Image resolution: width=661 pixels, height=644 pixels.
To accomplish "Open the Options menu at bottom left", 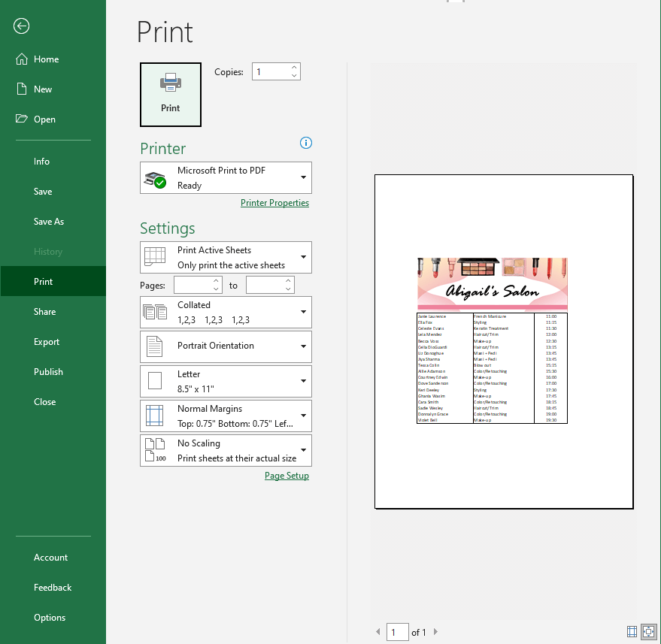I will pos(49,617).
